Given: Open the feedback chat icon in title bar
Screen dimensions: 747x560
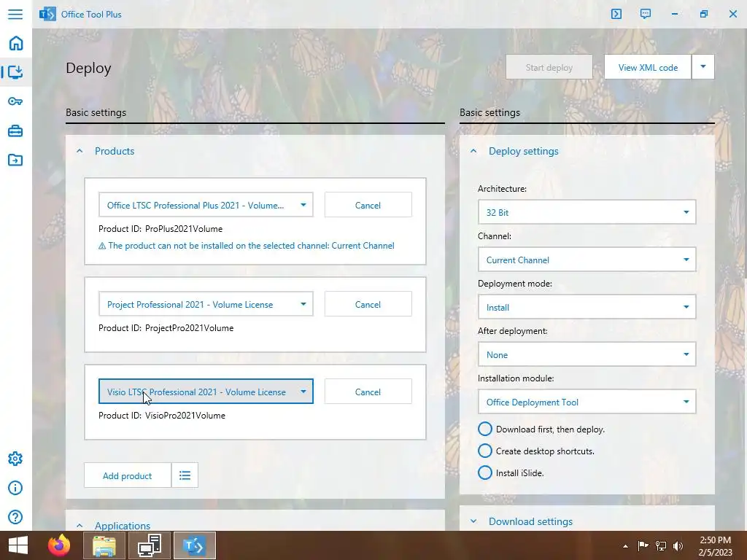Looking at the screenshot, I should 646,14.
